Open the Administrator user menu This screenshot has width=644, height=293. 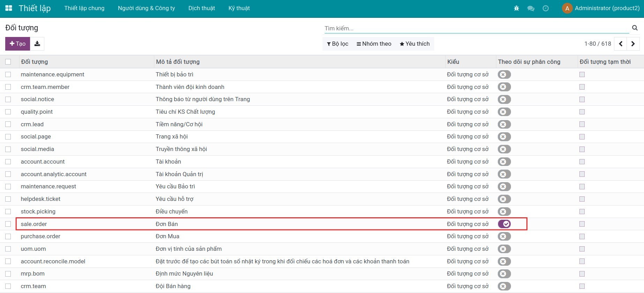coord(601,8)
